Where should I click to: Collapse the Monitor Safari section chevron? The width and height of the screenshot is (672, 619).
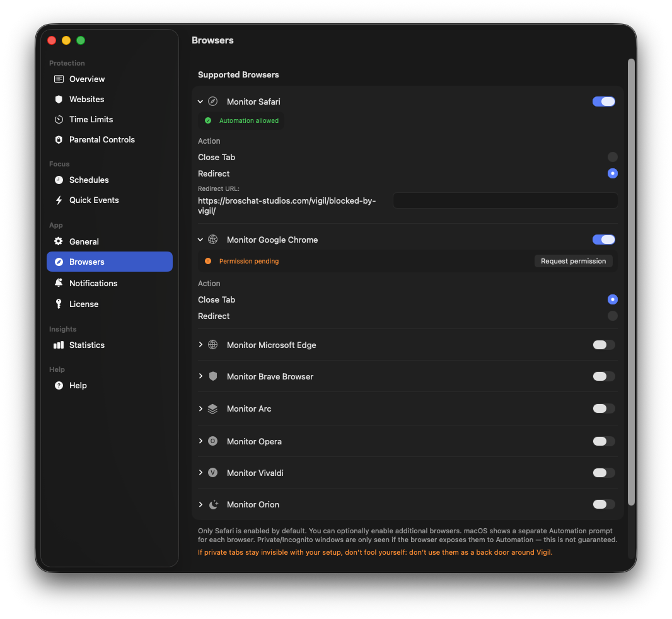200,101
